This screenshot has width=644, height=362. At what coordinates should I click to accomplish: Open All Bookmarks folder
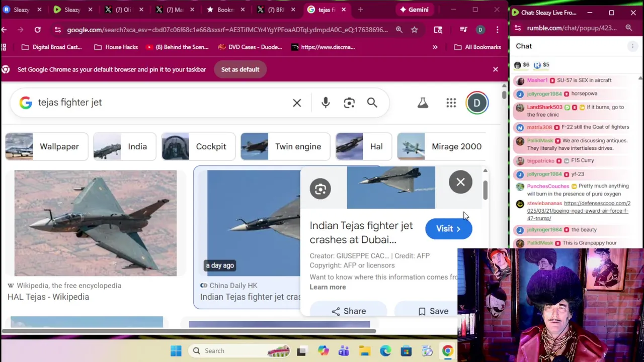coord(477,47)
